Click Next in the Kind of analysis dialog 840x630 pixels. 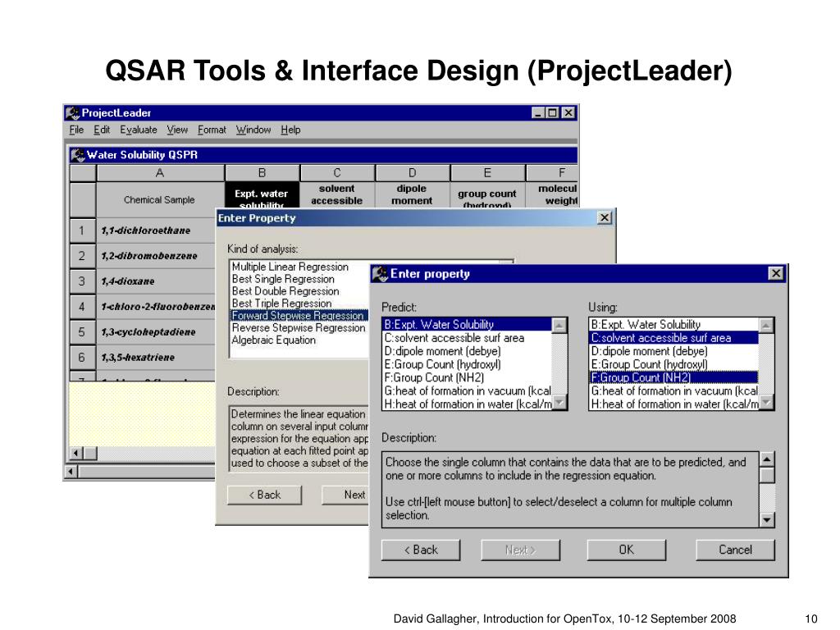(345, 495)
